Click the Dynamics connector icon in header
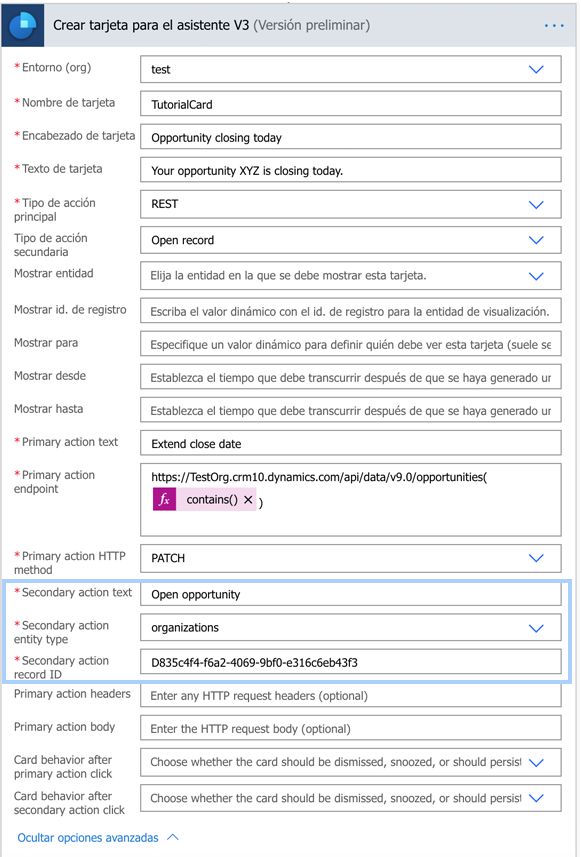This screenshot has height=857, width=581. tap(22, 25)
